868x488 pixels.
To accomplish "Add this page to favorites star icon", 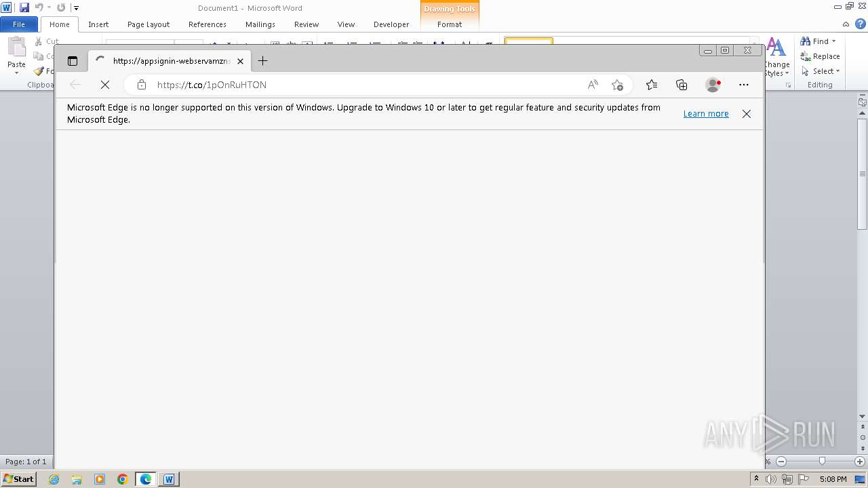I will (617, 85).
